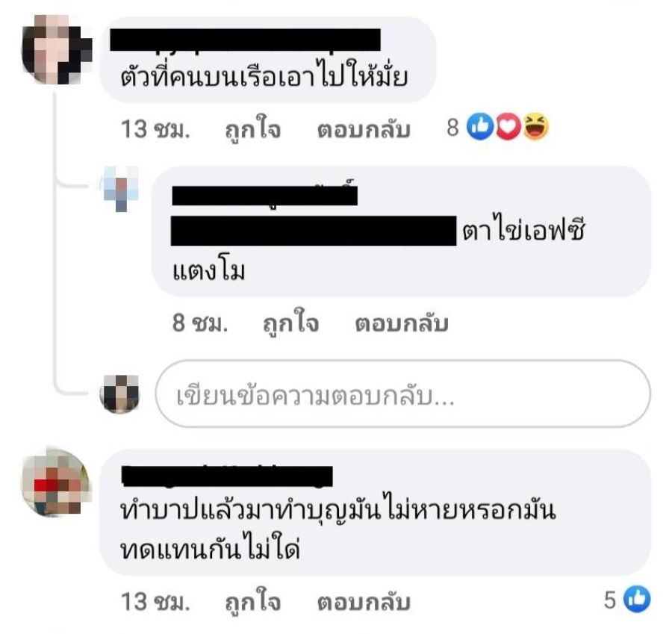Like the แตงโม reply with ถูกใจ
This screenshot has height=634, width=672.
point(291,323)
